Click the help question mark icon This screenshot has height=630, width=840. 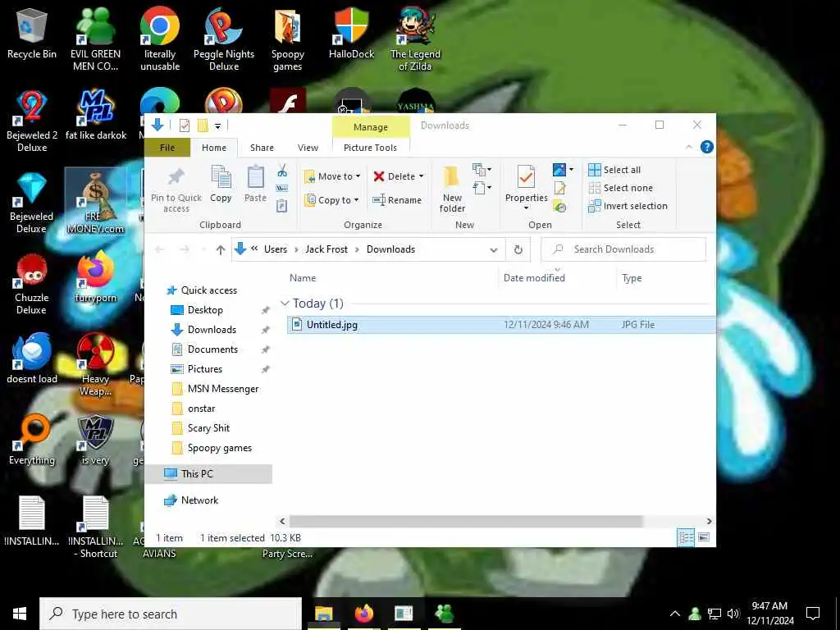pos(706,147)
